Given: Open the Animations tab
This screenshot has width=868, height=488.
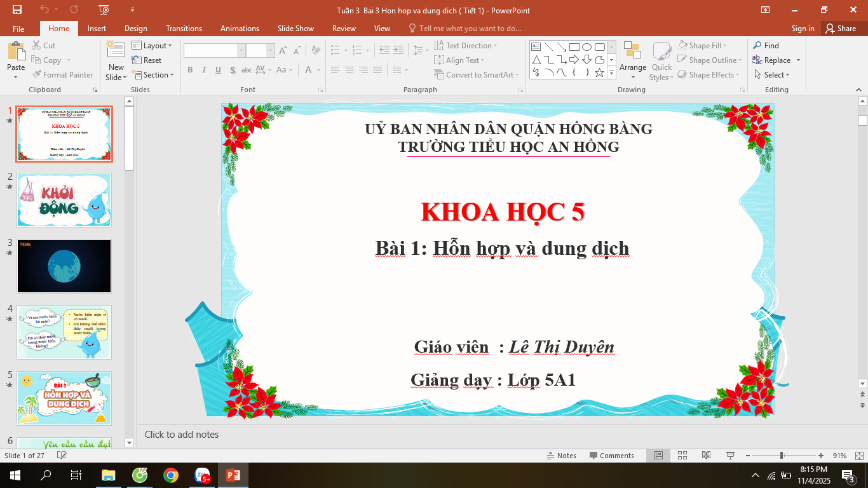Looking at the screenshot, I should (240, 29).
